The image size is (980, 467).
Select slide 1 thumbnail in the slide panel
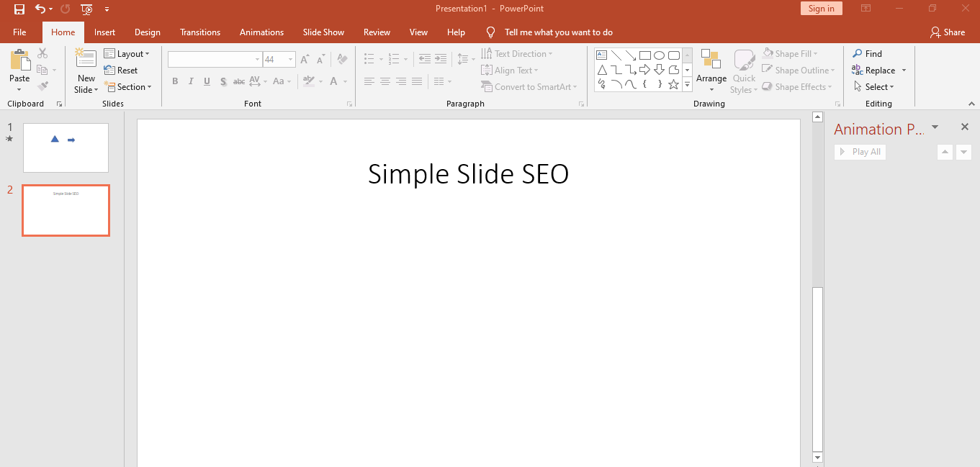65,148
